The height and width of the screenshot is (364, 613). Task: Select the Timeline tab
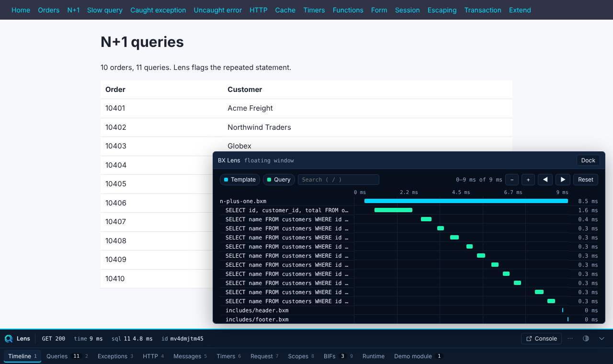pos(23,356)
